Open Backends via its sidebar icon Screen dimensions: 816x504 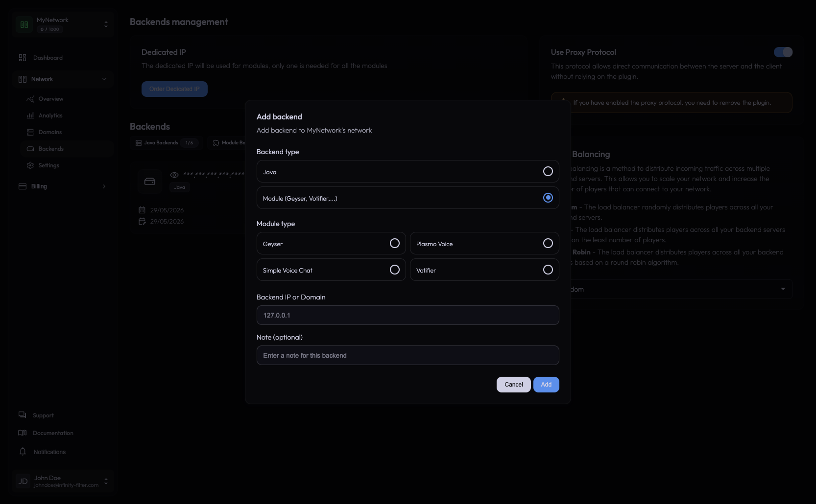[x=30, y=149]
